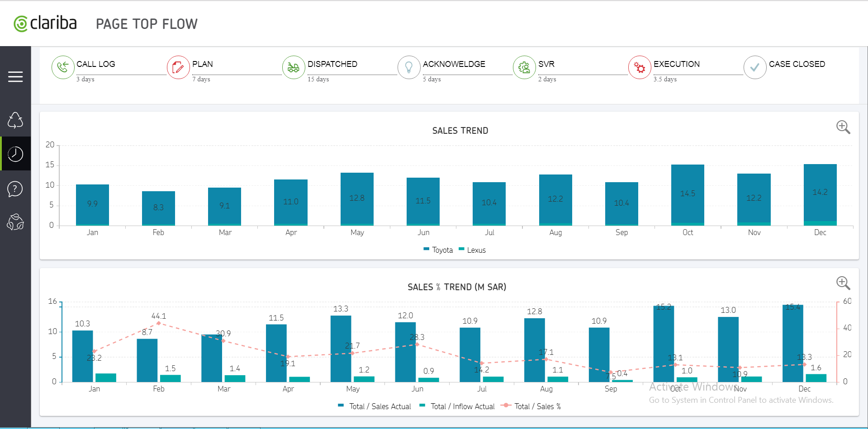This screenshot has height=429, width=868.
Task: Click the Acknowledge lightbulb icon
Action: [409, 67]
